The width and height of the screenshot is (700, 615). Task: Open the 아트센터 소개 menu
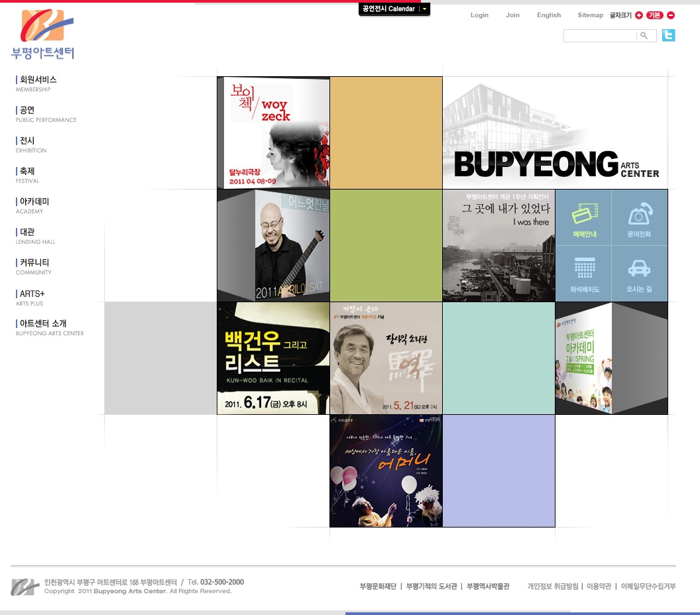click(x=50, y=327)
